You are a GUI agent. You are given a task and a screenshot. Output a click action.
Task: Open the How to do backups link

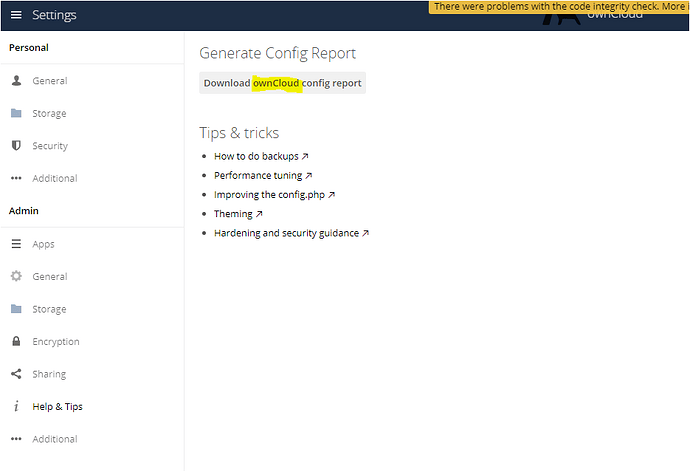[261, 156]
